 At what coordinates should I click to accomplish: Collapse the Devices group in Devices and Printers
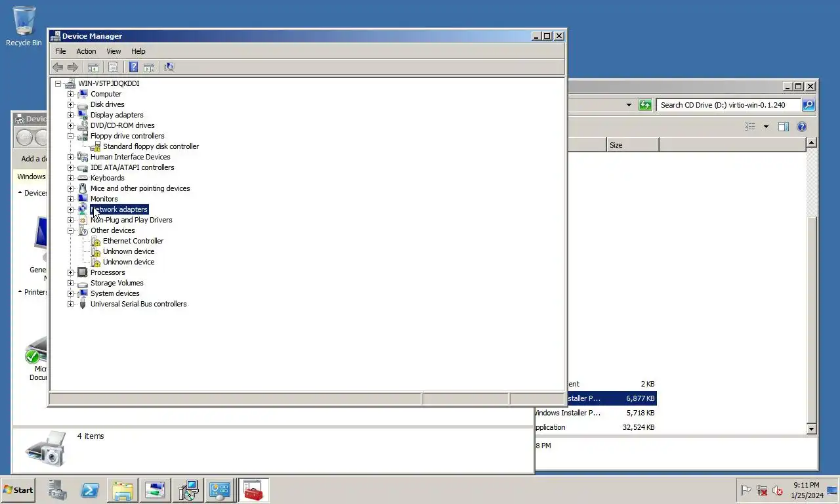point(20,193)
